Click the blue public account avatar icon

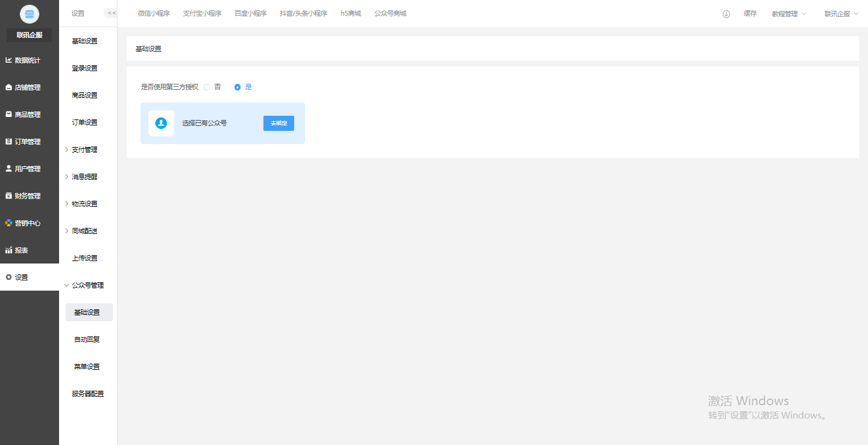(x=161, y=123)
